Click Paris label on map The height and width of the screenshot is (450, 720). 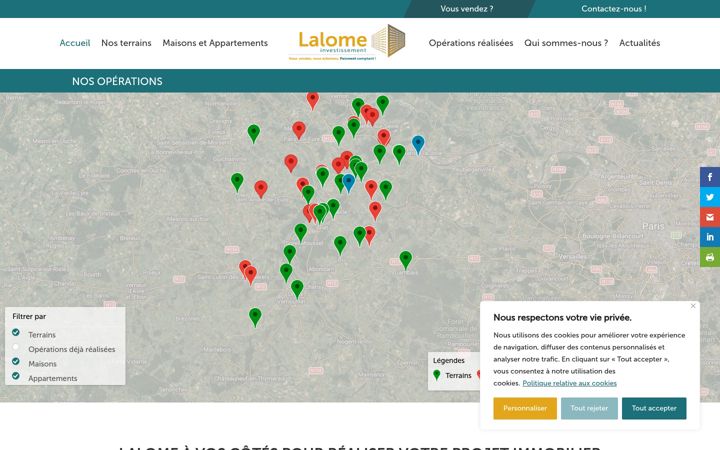pyautogui.click(x=653, y=226)
